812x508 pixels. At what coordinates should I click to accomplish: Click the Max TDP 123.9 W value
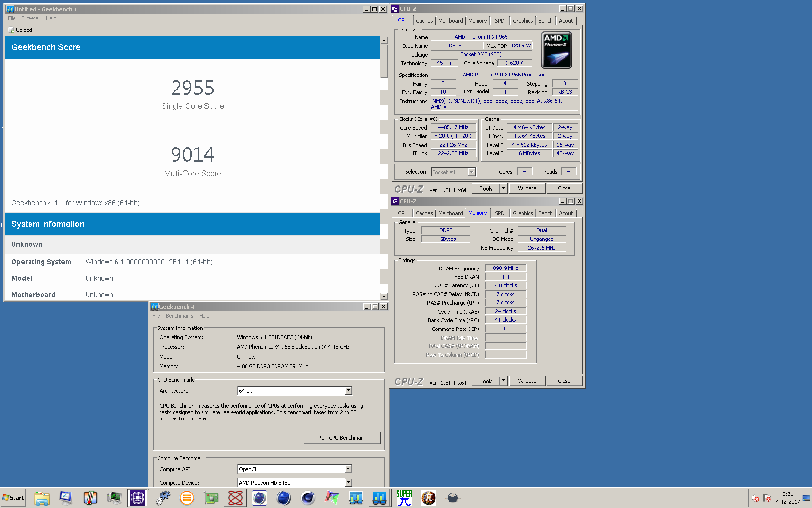(521, 45)
